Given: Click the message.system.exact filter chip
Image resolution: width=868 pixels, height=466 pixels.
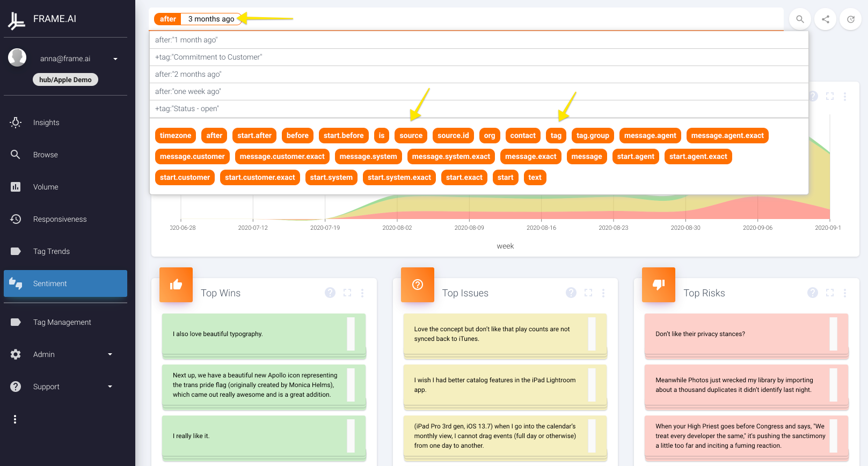Looking at the screenshot, I should (x=451, y=156).
